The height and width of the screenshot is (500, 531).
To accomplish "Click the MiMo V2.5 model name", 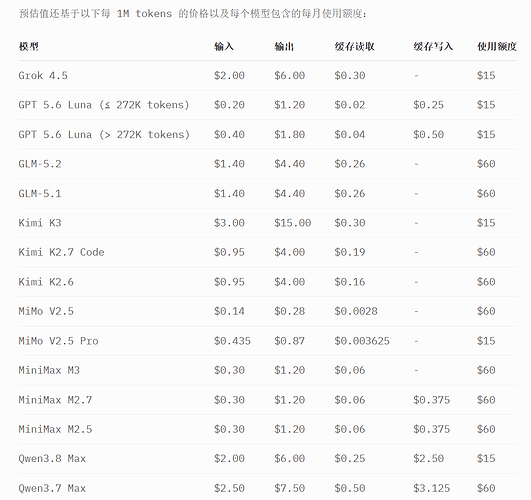I will (x=46, y=311).
